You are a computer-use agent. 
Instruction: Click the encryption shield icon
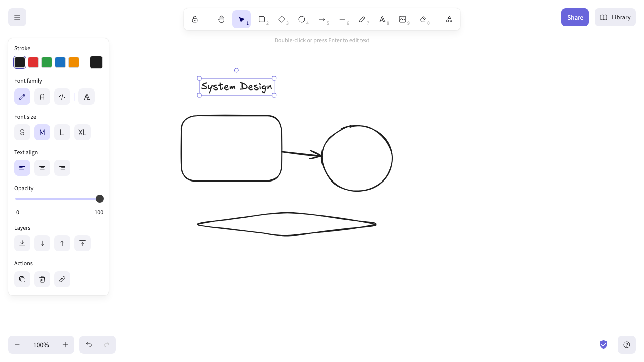(x=604, y=345)
